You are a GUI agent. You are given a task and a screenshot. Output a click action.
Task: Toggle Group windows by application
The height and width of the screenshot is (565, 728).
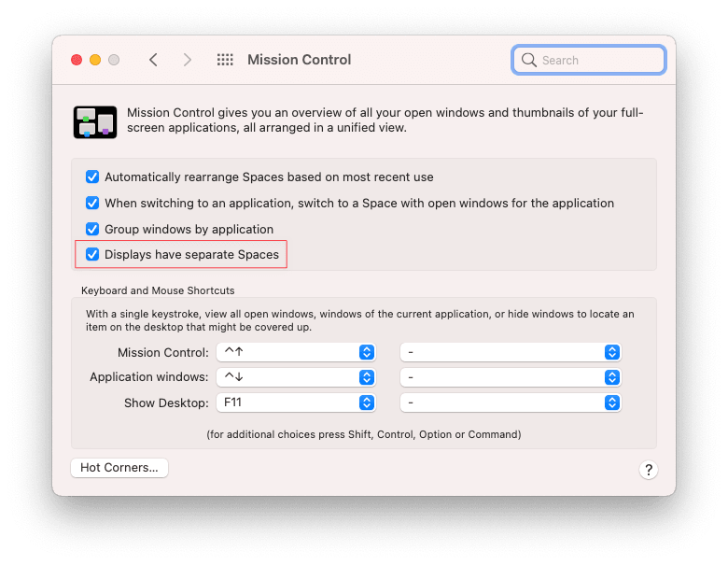tap(92, 229)
